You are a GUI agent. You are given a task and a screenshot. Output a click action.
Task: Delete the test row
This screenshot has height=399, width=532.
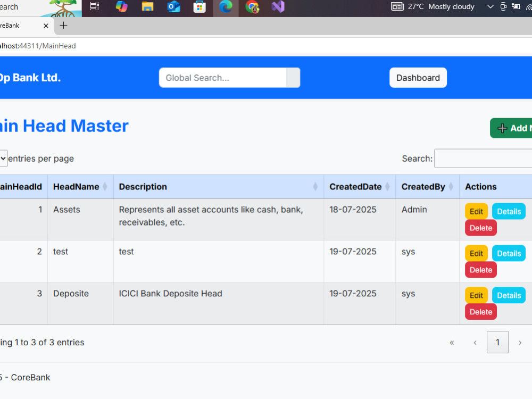(x=481, y=270)
